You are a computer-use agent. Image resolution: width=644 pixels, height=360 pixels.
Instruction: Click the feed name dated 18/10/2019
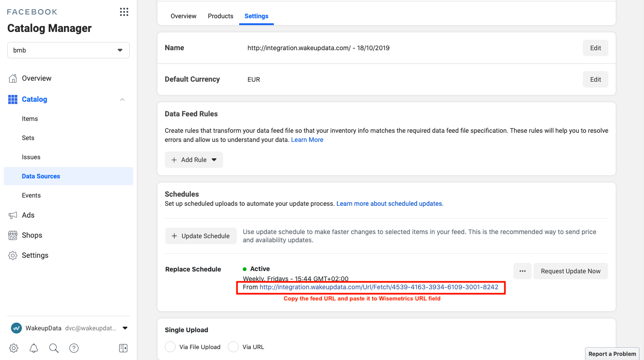319,48
